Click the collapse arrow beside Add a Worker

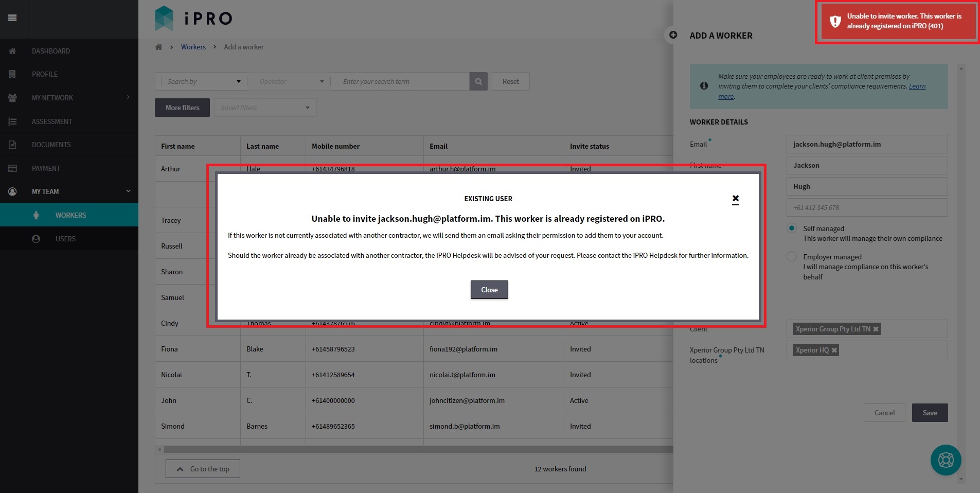pos(673,35)
